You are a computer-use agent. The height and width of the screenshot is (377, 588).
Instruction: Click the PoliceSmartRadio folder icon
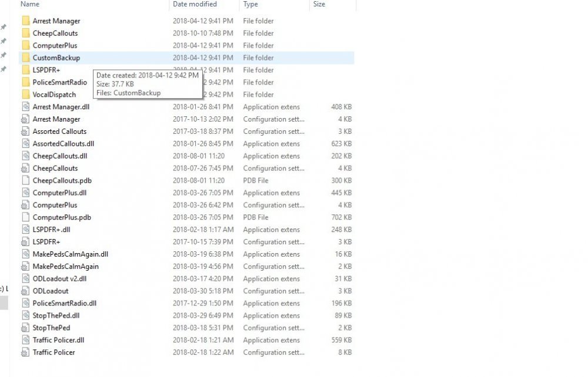25,82
